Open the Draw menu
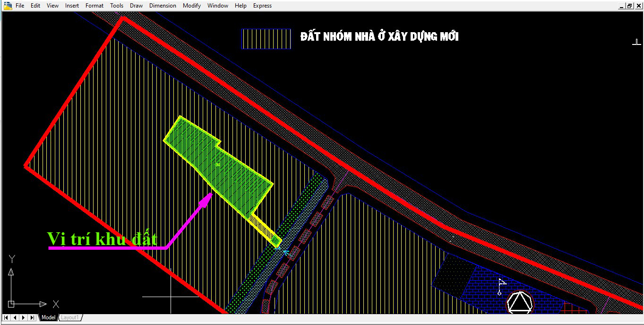 tap(136, 6)
